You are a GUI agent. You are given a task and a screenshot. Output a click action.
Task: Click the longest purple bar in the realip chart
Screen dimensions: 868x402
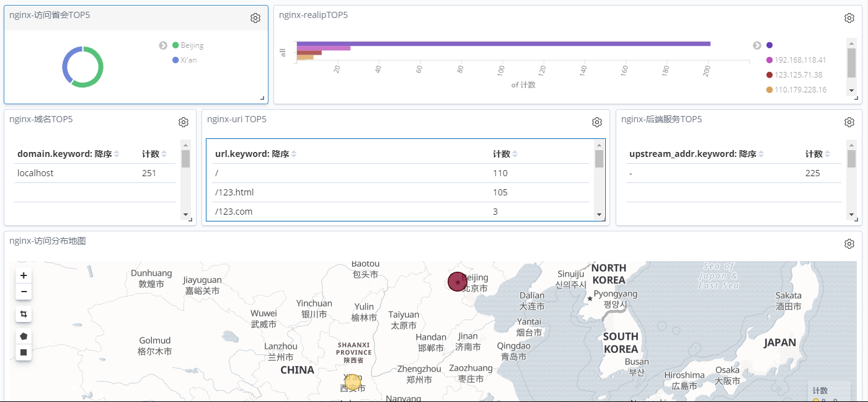pos(503,43)
